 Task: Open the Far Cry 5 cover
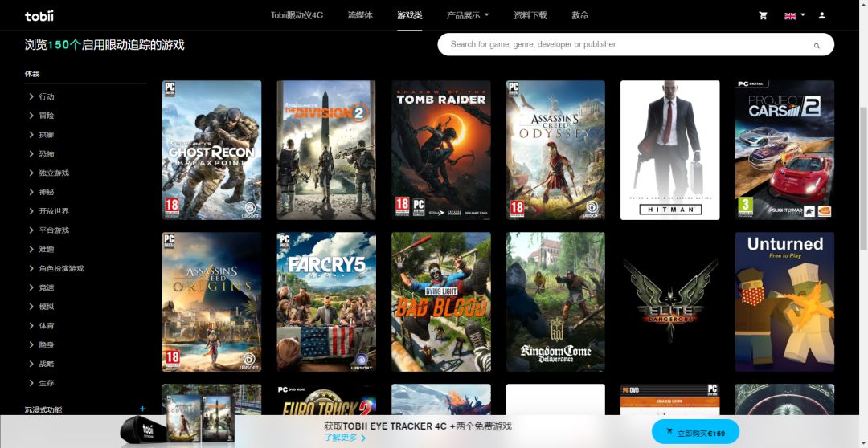click(x=326, y=301)
